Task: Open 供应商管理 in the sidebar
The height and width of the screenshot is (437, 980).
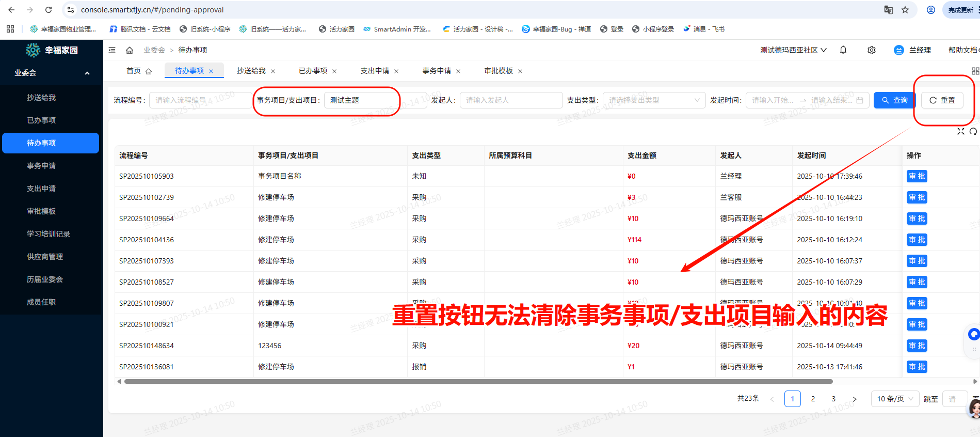Action: pos(45,257)
